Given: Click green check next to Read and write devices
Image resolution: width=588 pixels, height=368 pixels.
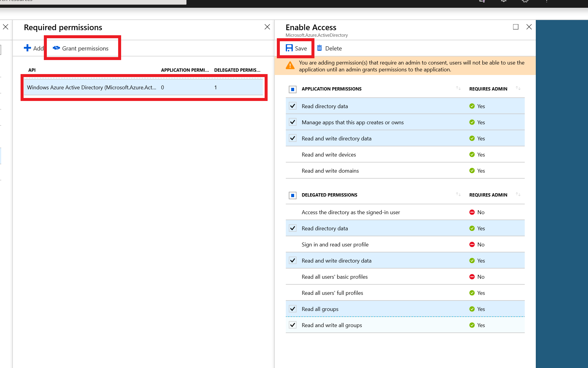Looking at the screenshot, I should [x=472, y=154].
